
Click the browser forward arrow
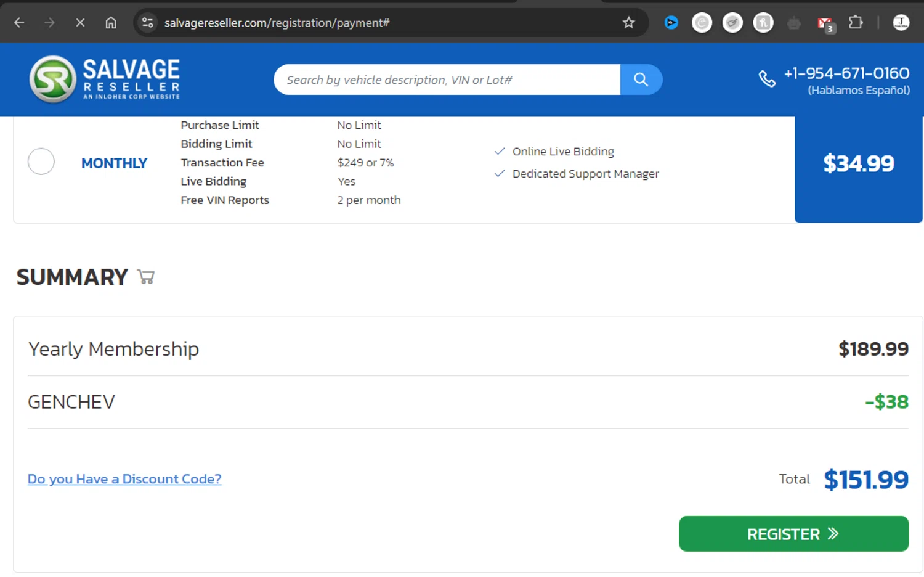[x=49, y=23]
